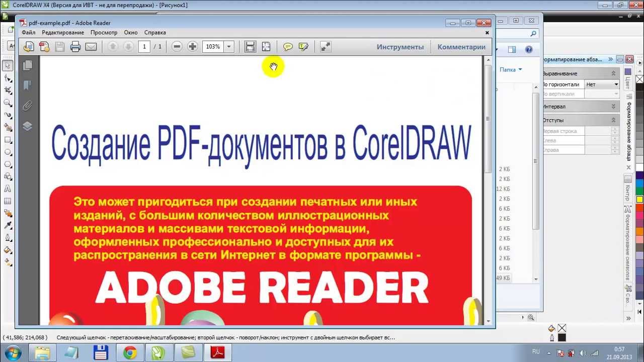Select the CorelDRAW Shape tool
The height and width of the screenshot is (362, 644).
coord(8,78)
